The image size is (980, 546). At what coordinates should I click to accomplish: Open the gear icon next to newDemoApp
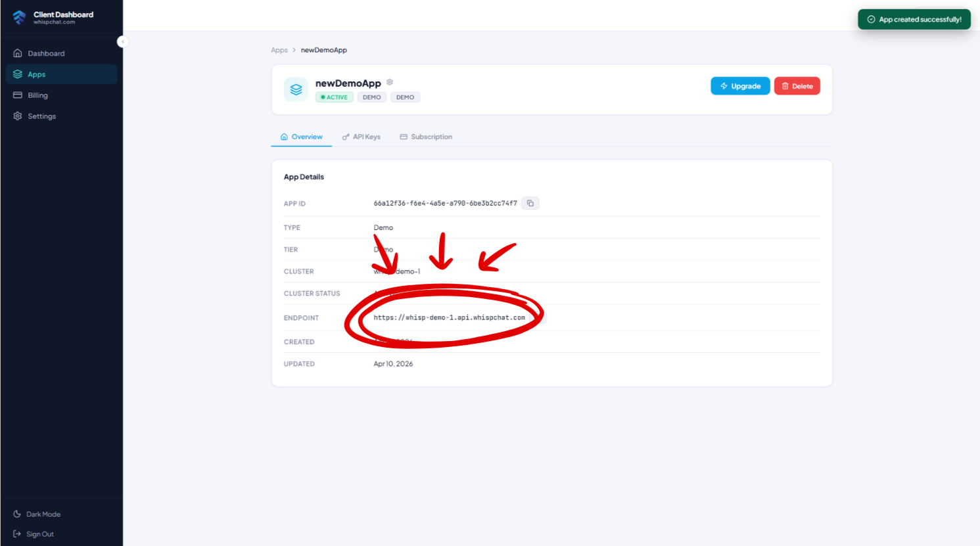tap(389, 81)
